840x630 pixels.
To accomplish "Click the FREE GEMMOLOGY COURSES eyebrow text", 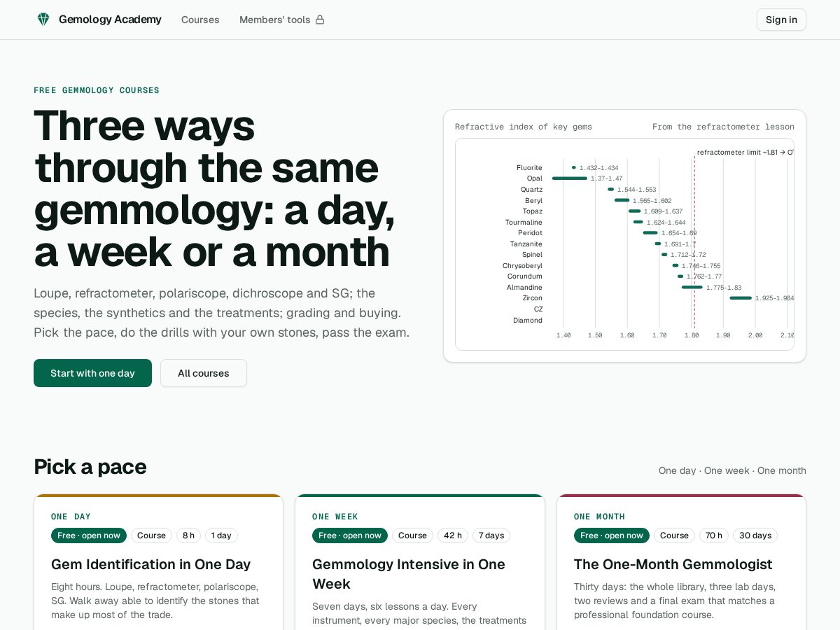I will 97,90.
